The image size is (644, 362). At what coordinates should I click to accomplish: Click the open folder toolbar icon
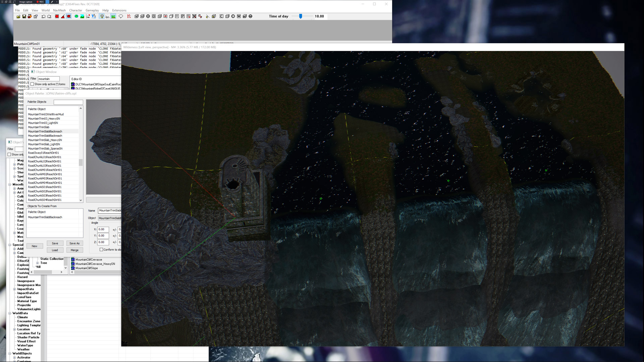[18, 16]
